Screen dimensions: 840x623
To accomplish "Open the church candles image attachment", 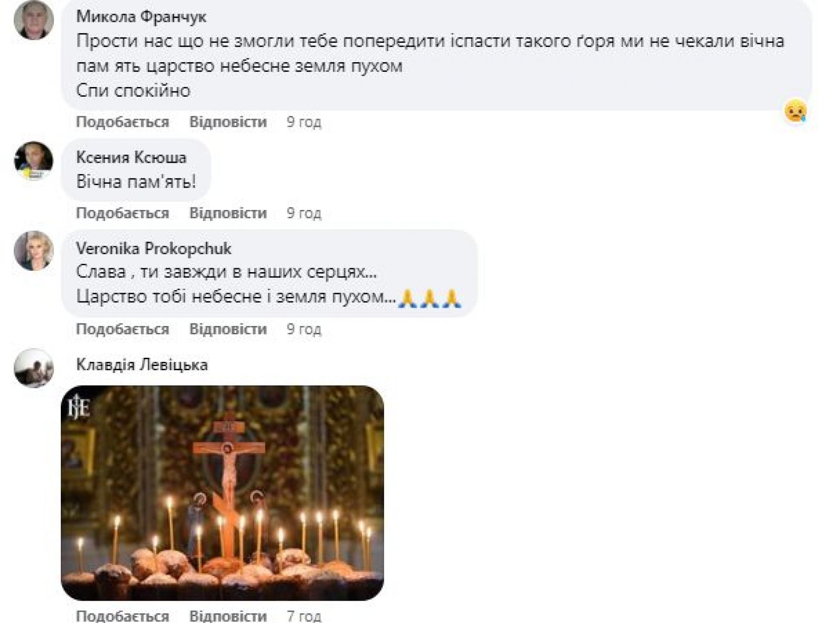I will [222, 493].
